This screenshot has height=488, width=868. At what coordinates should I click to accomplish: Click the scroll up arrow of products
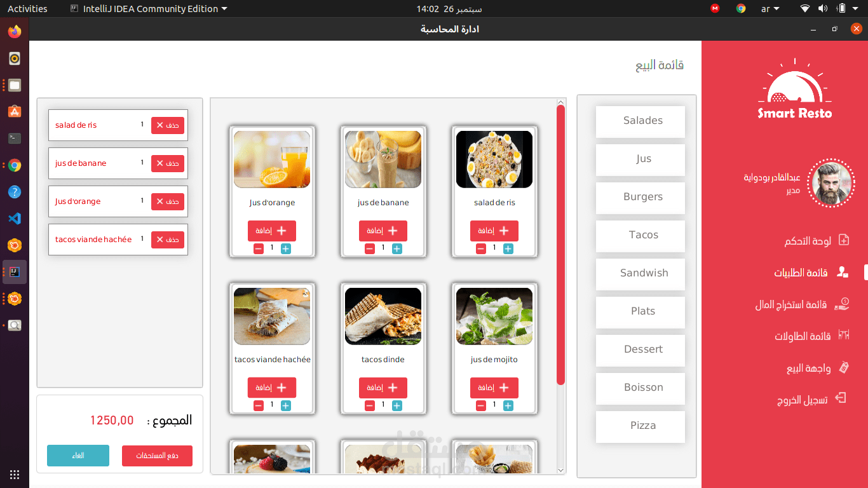(x=560, y=102)
